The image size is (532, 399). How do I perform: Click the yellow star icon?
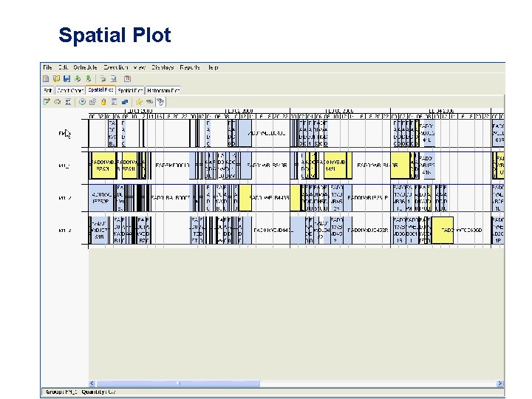(x=139, y=101)
